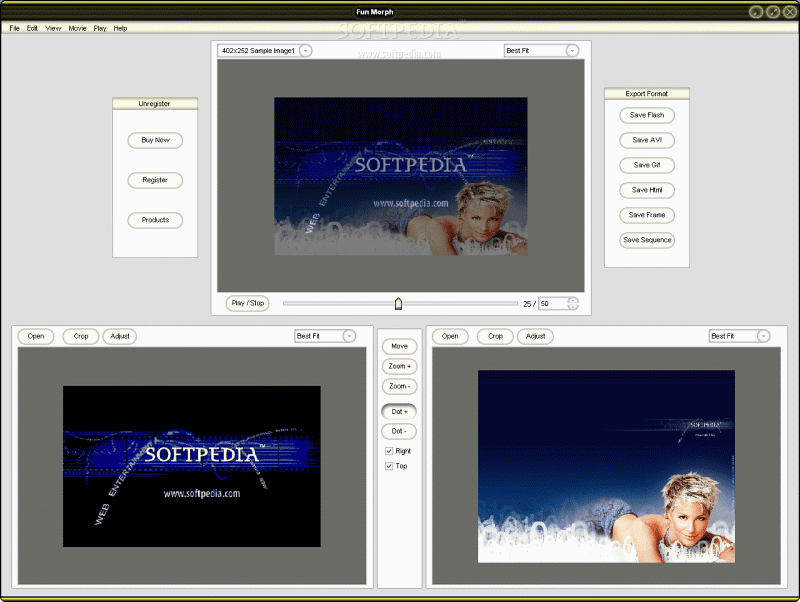Click the Zoom - tool
The height and width of the screenshot is (602, 800).
(399, 387)
